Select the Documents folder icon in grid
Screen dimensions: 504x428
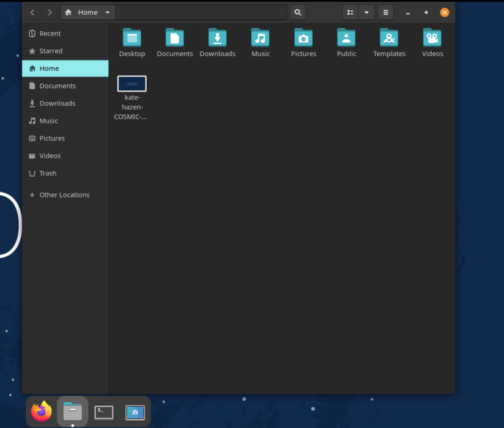[175, 38]
